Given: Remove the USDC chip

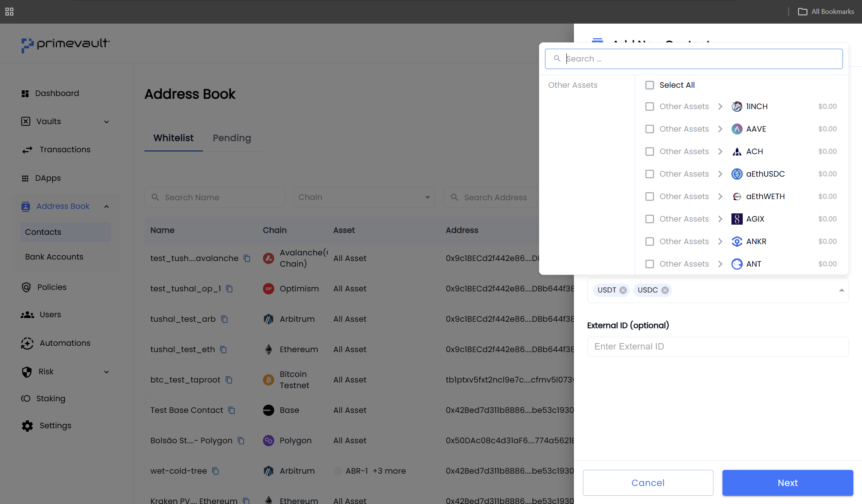Looking at the screenshot, I should [x=665, y=290].
